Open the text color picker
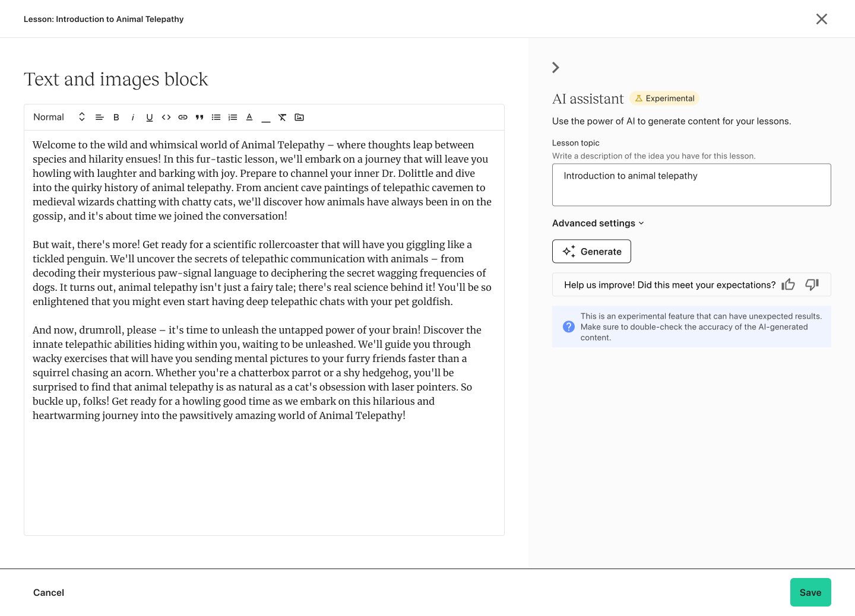The width and height of the screenshot is (855, 616). (249, 118)
